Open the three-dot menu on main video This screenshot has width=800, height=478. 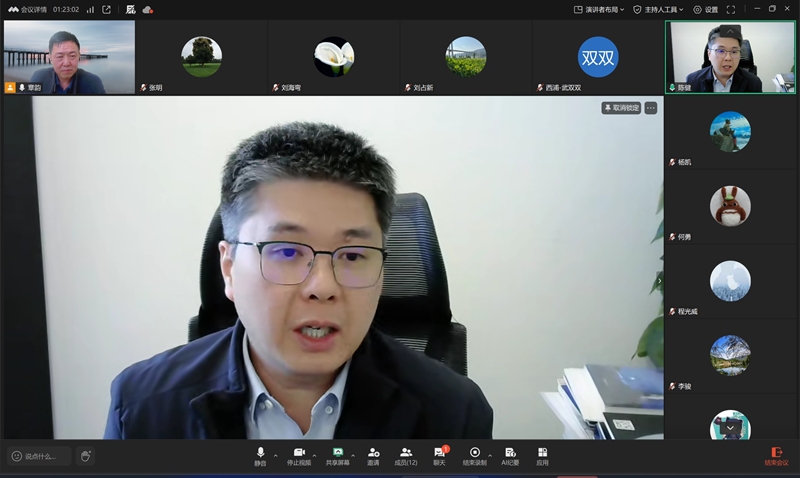651,108
